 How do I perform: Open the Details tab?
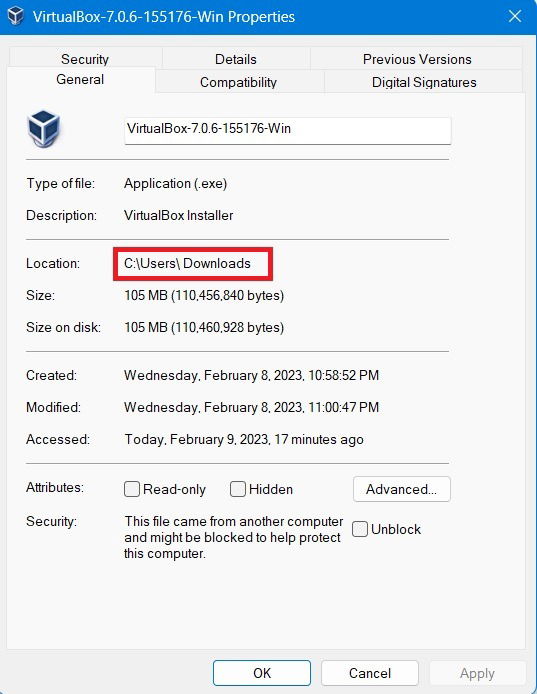[236, 59]
